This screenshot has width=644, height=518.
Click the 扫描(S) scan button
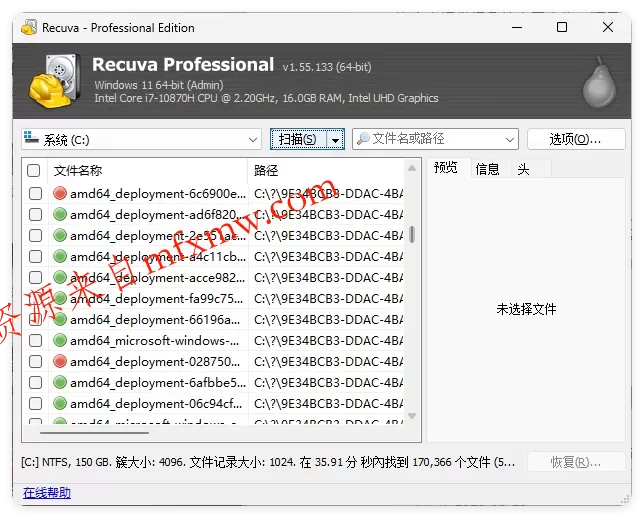298,140
